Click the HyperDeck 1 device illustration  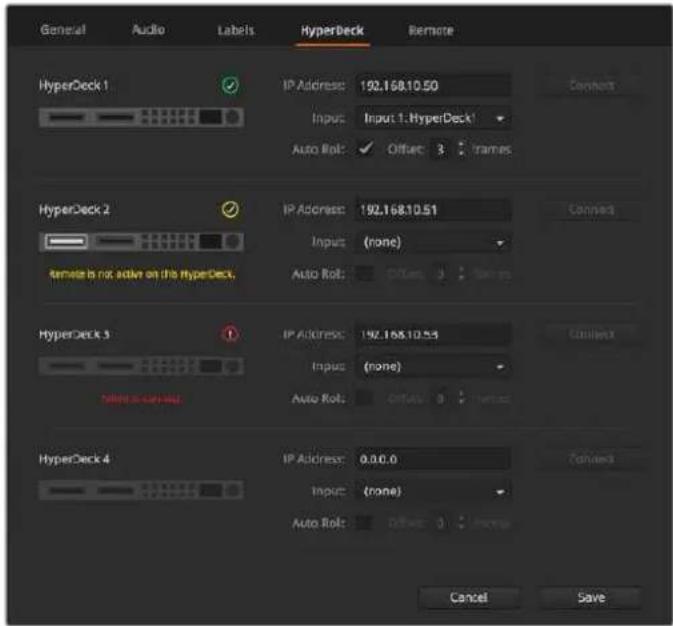click(x=142, y=117)
